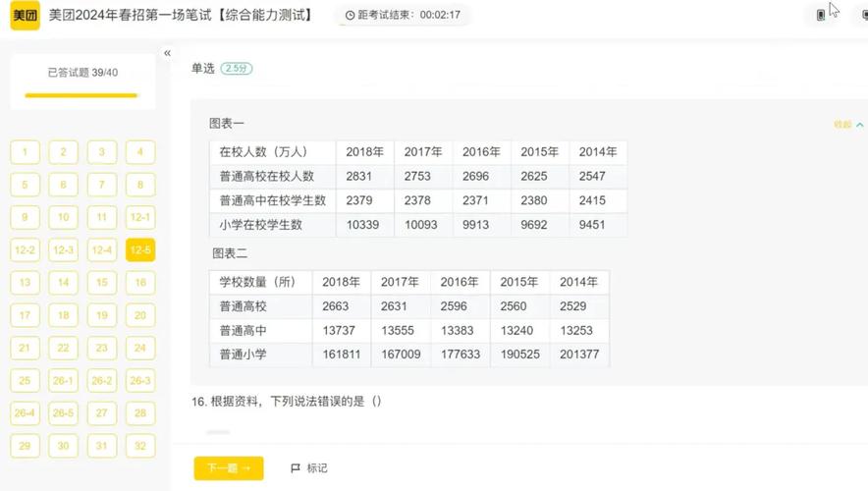
Task: Click the Meituan logo icon
Action: (25, 15)
